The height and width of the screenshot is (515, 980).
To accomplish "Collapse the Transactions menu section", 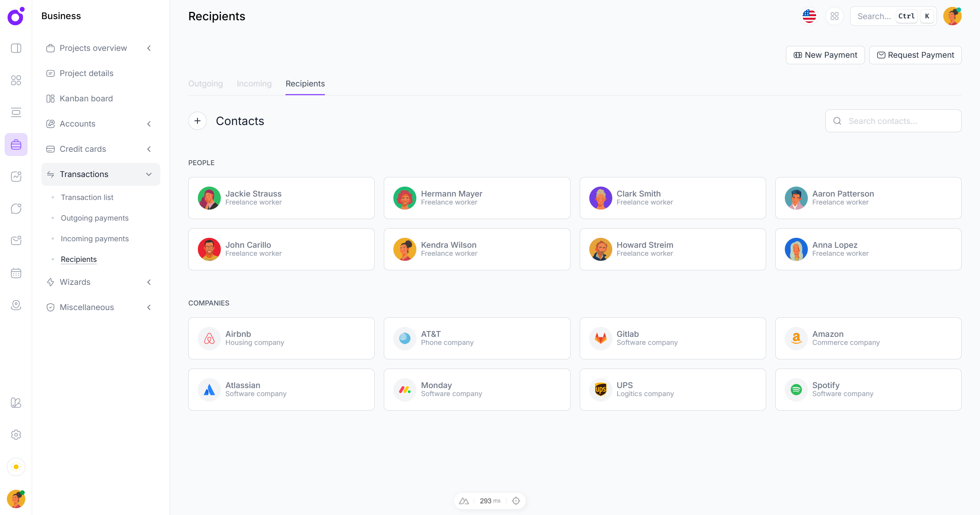I will click(x=101, y=174).
